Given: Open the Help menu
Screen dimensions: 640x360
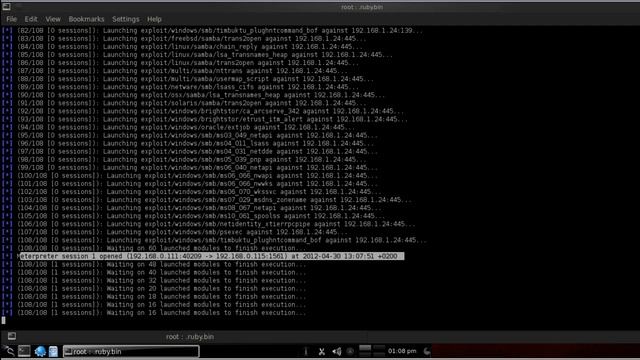Looking at the screenshot, I should click(x=154, y=19).
